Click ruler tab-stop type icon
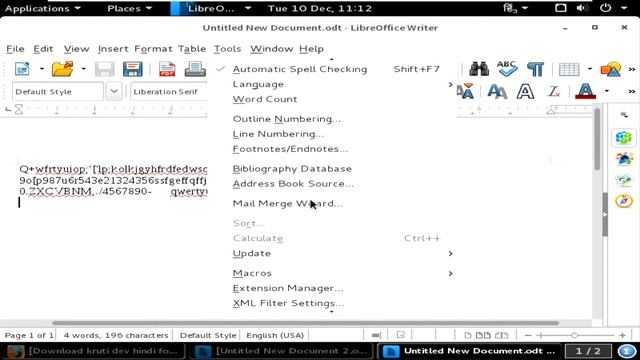The height and width of the screenshot is (360, 640). (8, 109)
